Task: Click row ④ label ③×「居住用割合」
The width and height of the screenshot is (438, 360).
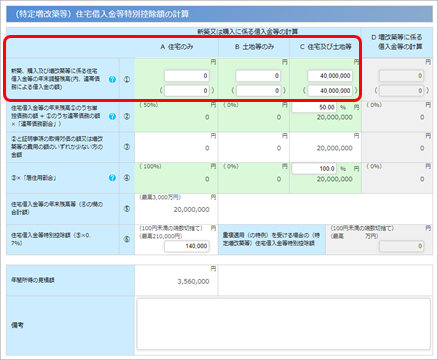Action: coord(33,178)
